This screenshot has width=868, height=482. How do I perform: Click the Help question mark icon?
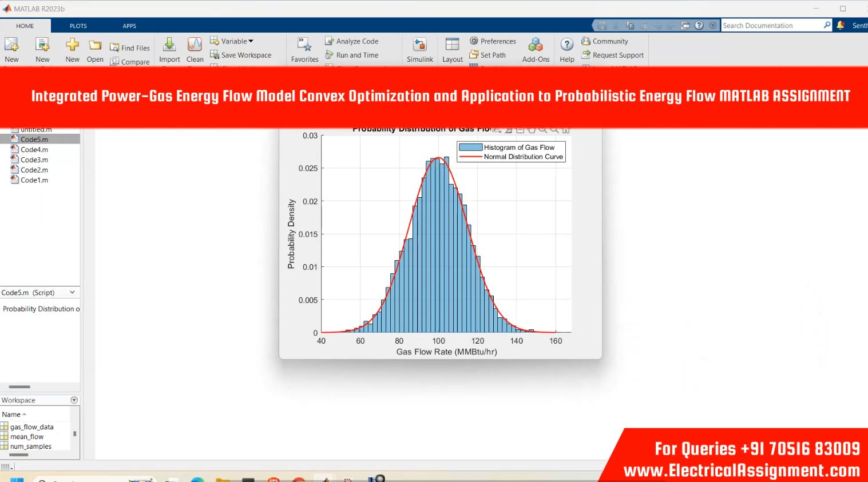click(566, 45)
